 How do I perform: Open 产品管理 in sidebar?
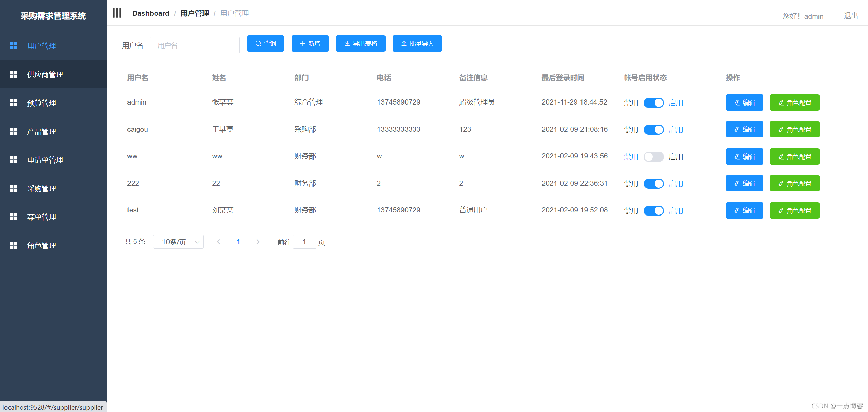click(x=53, y=131)
